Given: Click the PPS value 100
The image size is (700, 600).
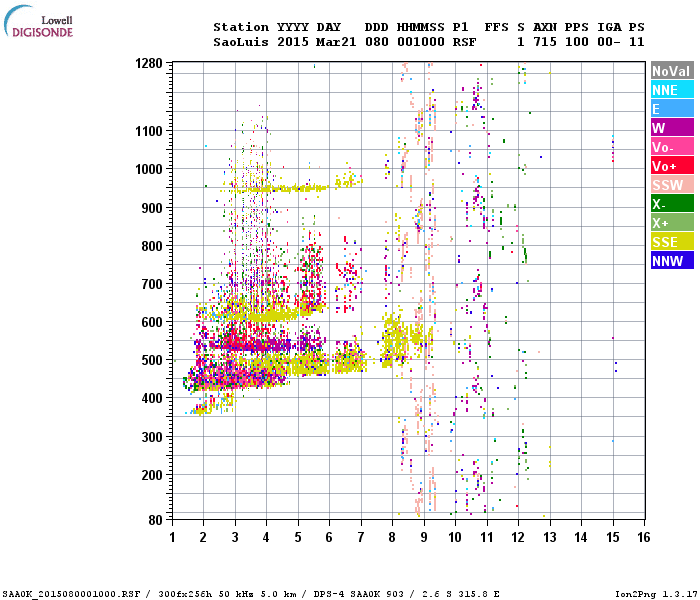Looking at the screenshot, I should (x=577, y=42).
